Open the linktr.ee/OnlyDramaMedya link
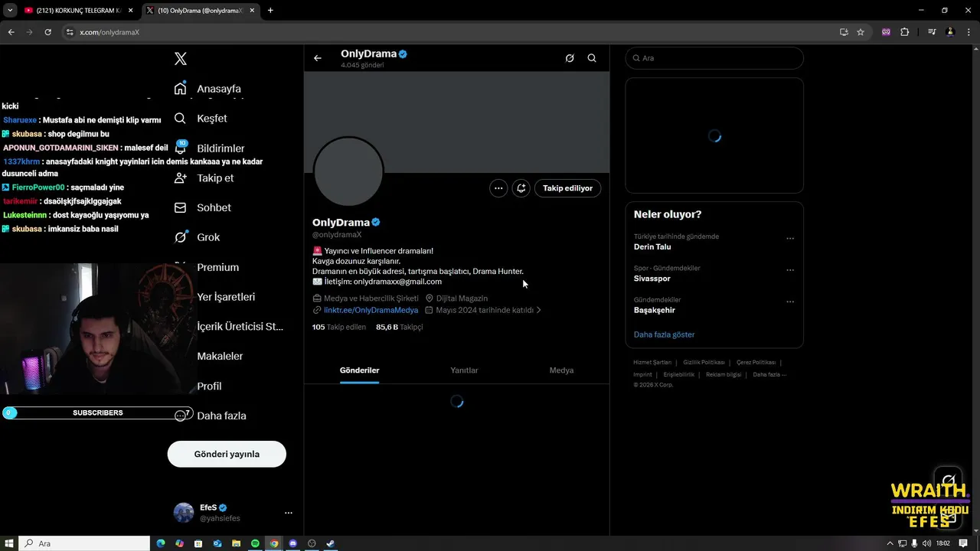The width and height of the screenshot is (980, 551). 371,311
